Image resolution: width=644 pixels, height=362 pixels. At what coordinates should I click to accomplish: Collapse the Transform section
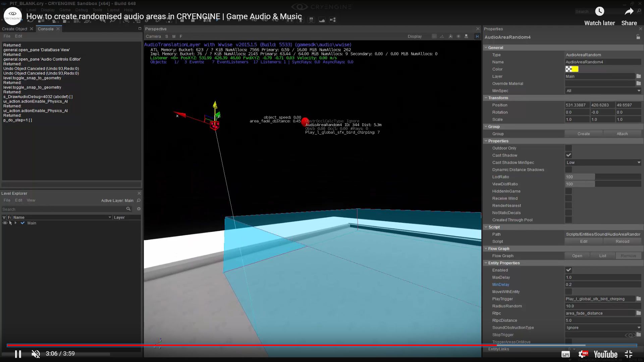tap(486, 98)
